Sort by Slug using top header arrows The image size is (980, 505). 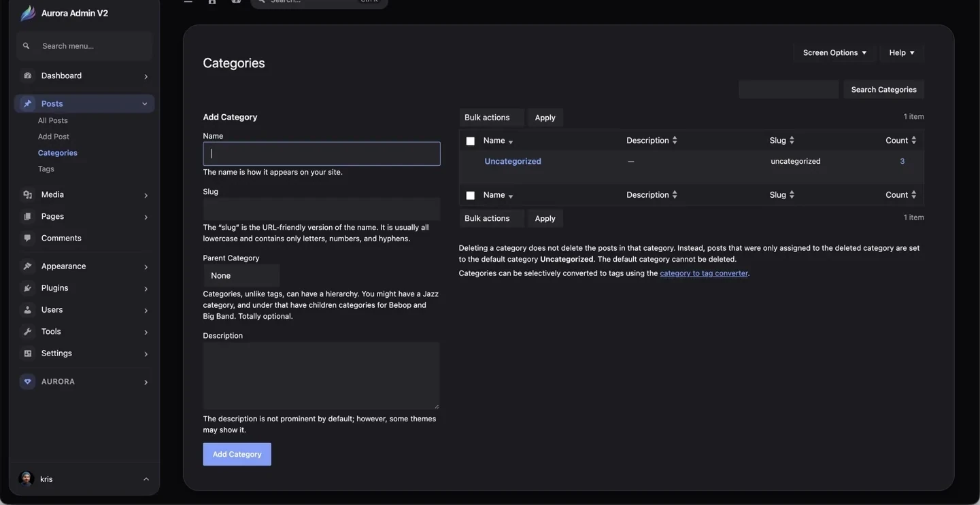point(792,140)
